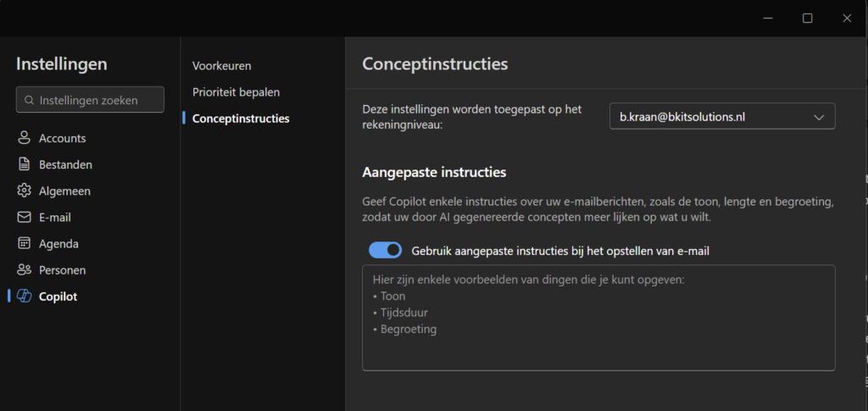Expand the account chevron arrow
This screenshot has width=868, height=411.
click(819, 117)
